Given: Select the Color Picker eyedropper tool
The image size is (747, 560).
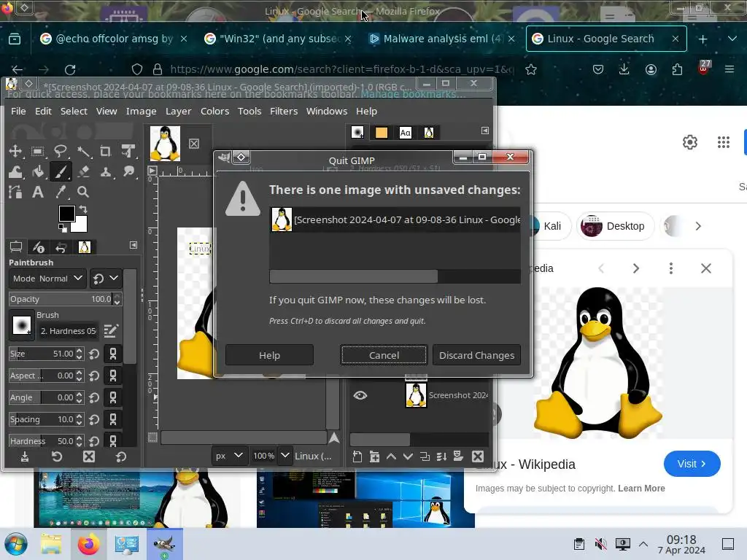Looking at the screenshot, I should [x=61, y=192].
